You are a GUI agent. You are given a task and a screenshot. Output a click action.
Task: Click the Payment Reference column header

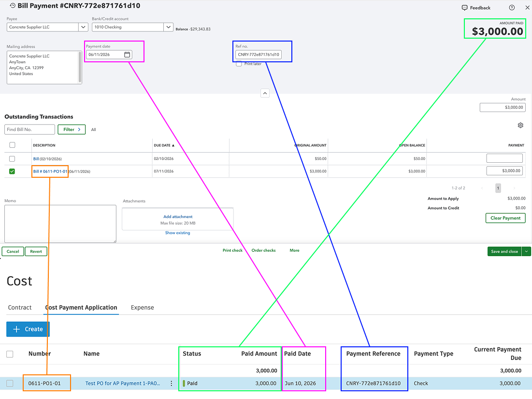coord(373,354)
